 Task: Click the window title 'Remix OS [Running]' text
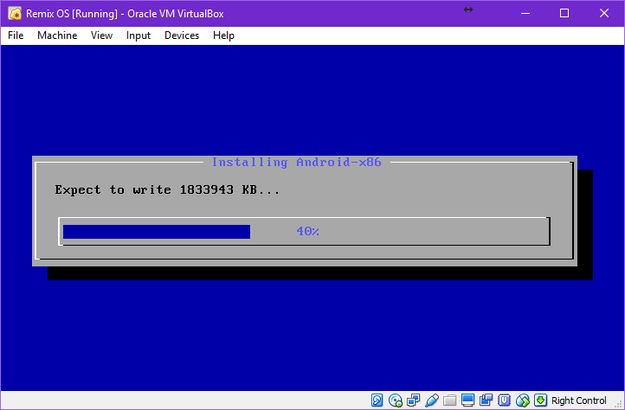pyautogui.click(x=72, y=14)
